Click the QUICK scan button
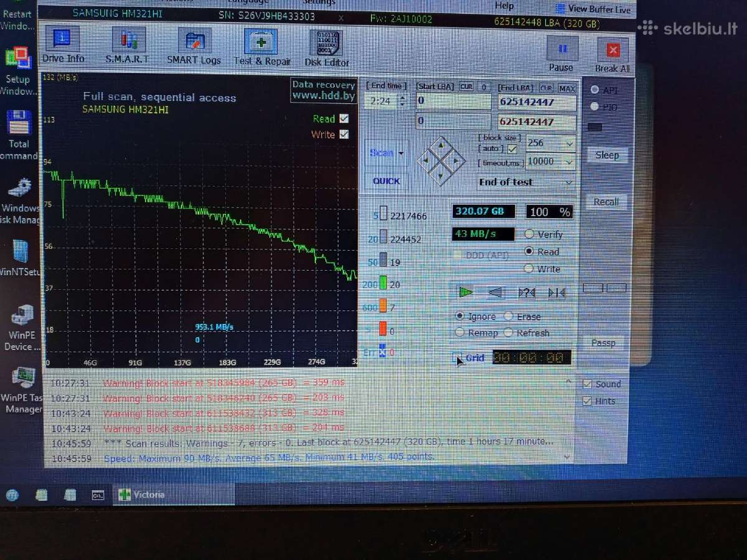The width and height of the screenshot is (747, 560). point(387,181)
